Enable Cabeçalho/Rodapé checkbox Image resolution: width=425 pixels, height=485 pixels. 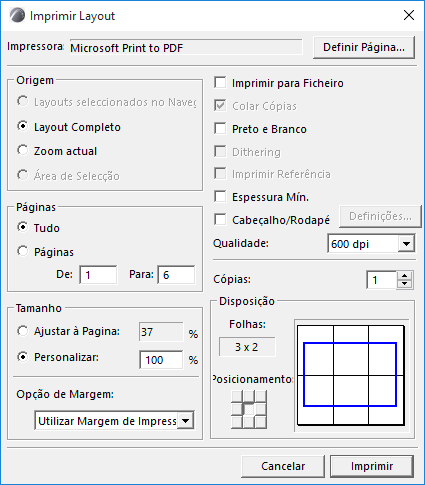(220, 220)
